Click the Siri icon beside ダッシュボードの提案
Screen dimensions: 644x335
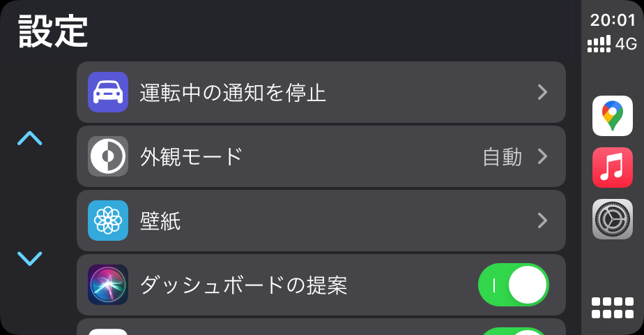(108, 285)
